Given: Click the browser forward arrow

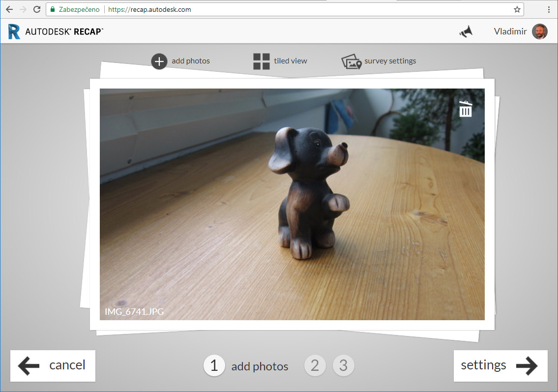Looking at the screenshot, I should point(23,9).
